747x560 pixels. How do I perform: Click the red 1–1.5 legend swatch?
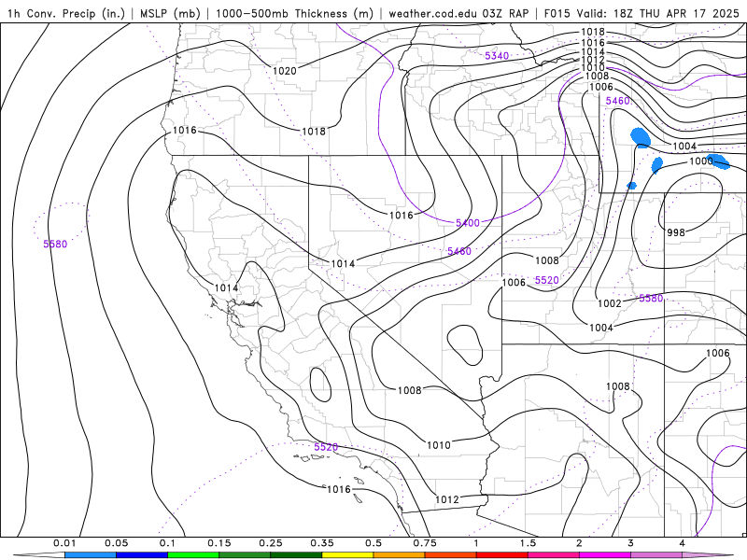coord(502,555)
